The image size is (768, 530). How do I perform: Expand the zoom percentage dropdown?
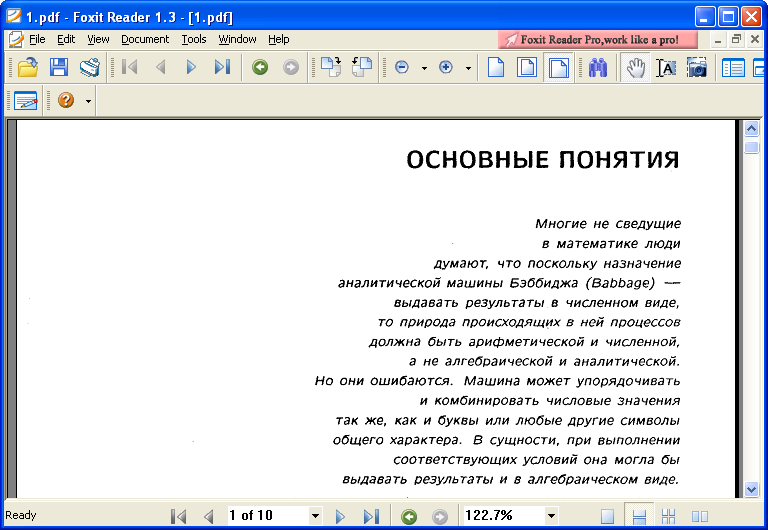(551, 516)
